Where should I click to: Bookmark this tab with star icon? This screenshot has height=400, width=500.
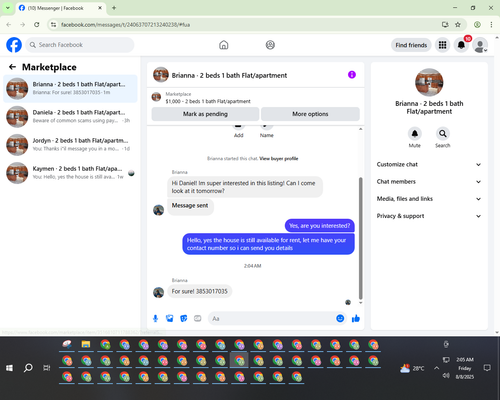pos(458,25)
